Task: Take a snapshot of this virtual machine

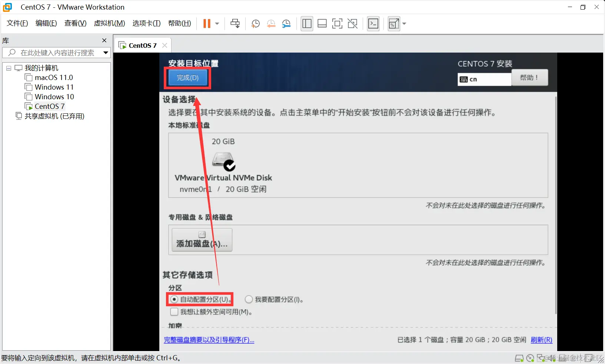Action: click(x=255, y=24)
